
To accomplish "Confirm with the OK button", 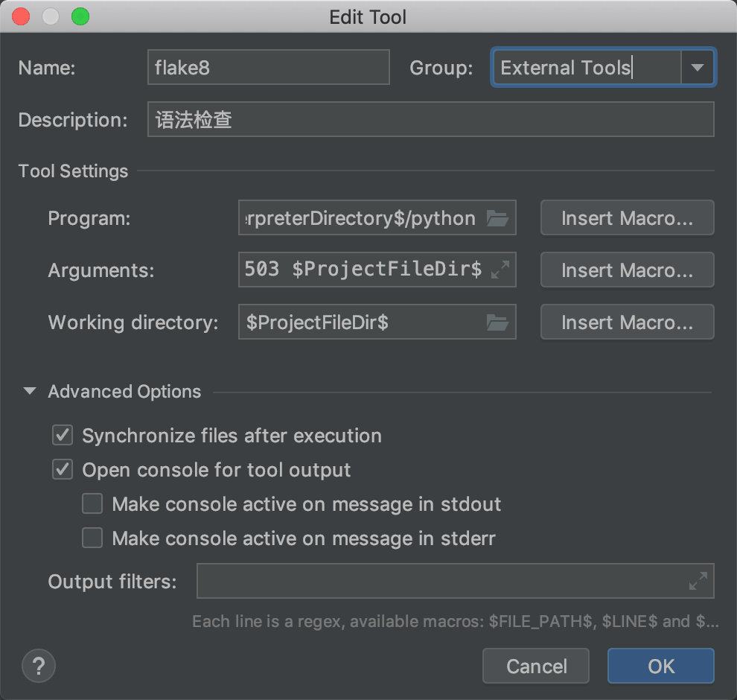I will tap(661, 666).
